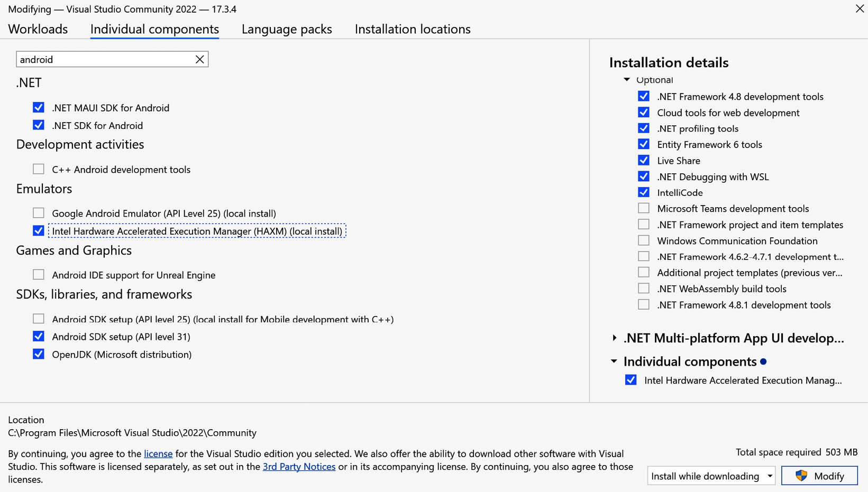Image resolution: width=868 pixels, height=492 pixels.
Task: Check Android SDK setup (API level 25)
Action: coord(39,319)
